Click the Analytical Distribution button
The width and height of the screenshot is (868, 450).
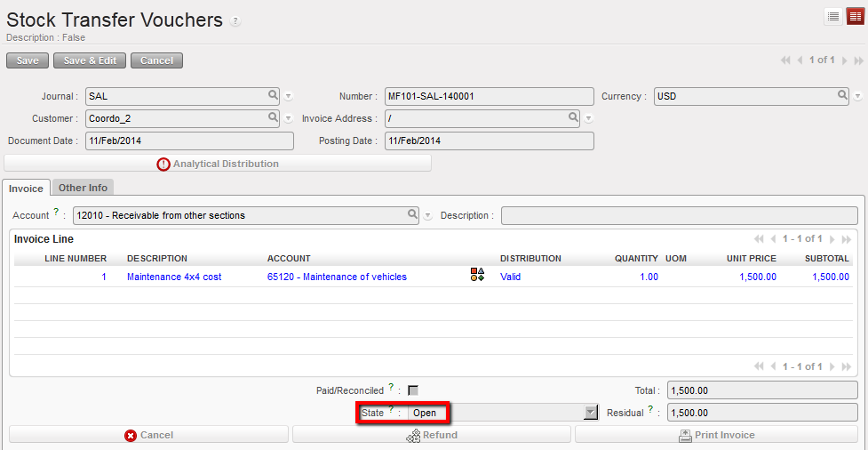pyautogui.click(x=218, y=164)
